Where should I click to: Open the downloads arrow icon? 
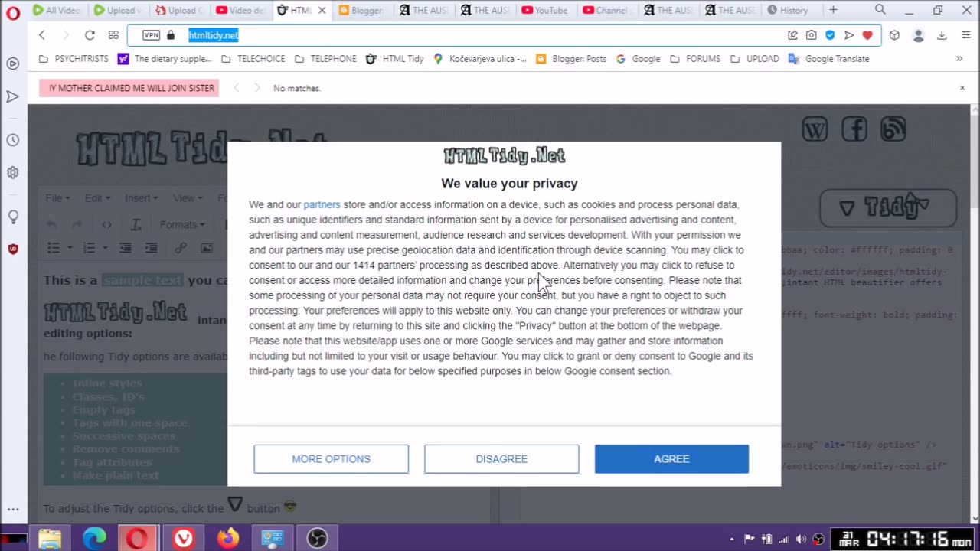(942, 35)
